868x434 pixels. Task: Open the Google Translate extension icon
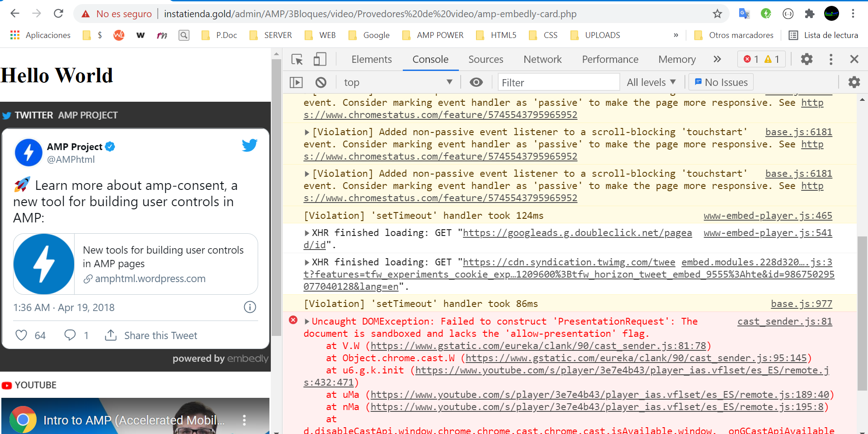coord(744,14)
